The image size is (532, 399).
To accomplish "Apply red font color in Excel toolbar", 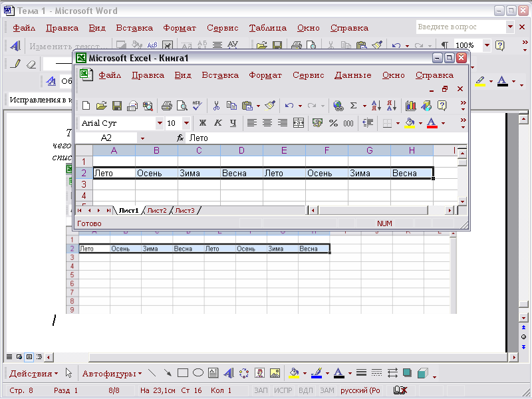I will 432,123.
